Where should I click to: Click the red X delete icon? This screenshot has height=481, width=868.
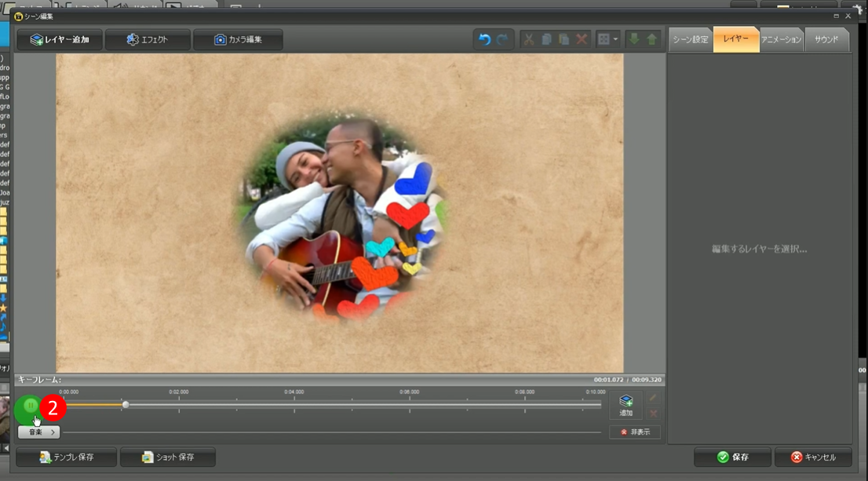coord(582,39)
